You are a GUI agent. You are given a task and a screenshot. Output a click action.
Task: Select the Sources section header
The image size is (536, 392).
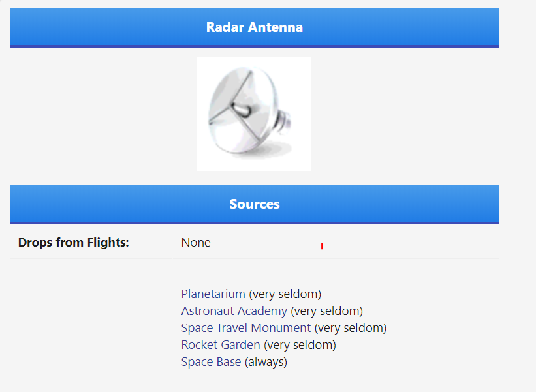pyautogui.click(x=255, y=204)
